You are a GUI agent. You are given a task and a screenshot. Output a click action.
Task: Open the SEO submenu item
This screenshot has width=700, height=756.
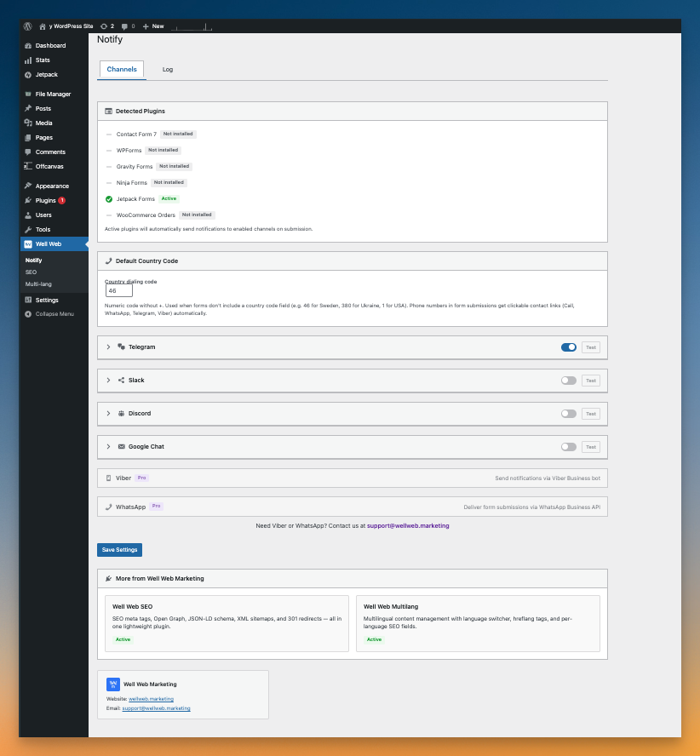click(x=31, y=272)
